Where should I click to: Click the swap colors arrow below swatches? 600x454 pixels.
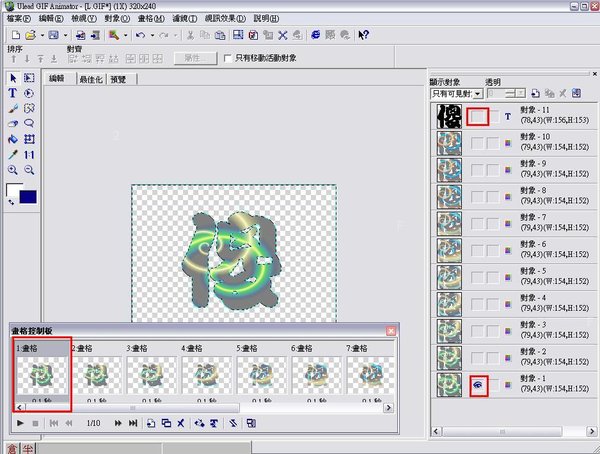point(11,202)
